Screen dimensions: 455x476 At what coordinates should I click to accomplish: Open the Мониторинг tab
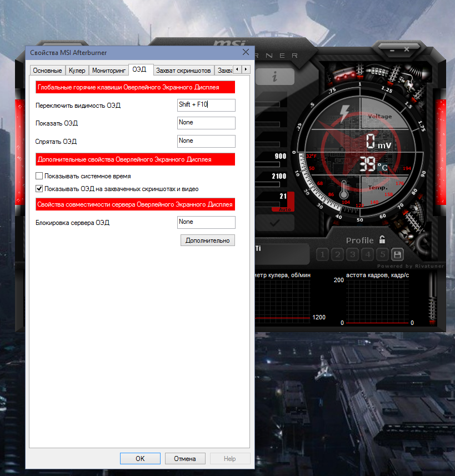[x=109, y=71]
